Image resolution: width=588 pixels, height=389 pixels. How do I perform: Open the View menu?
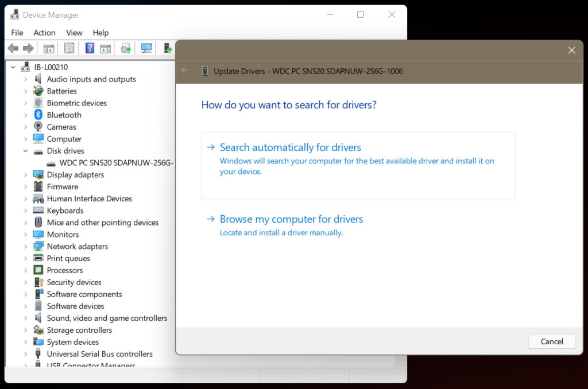74,33
